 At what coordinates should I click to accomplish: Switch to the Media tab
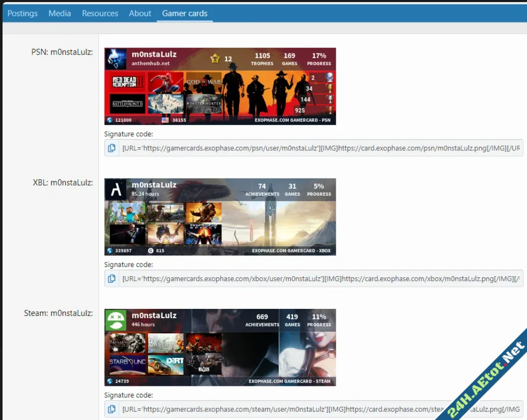pyautogui.click(x=60, y=13)
